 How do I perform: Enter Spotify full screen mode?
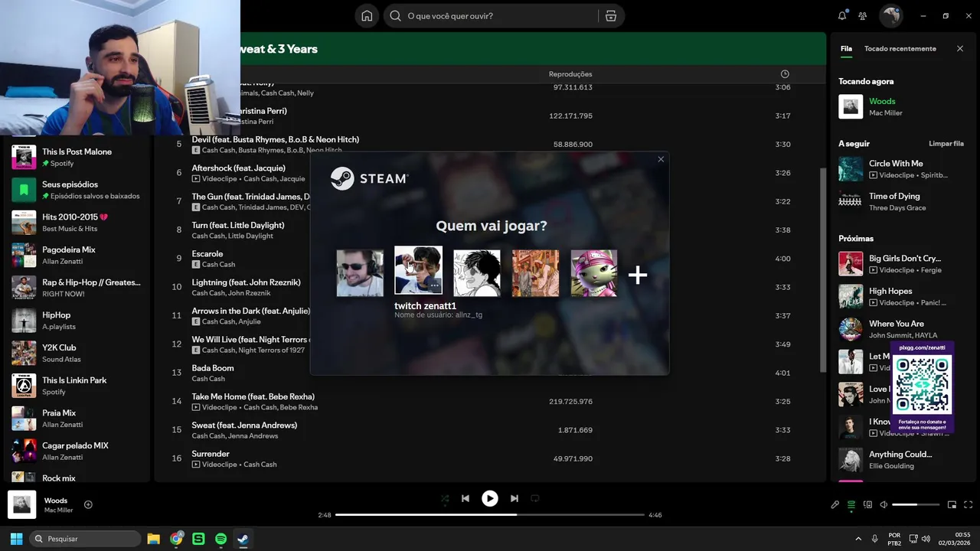point(968,504)
